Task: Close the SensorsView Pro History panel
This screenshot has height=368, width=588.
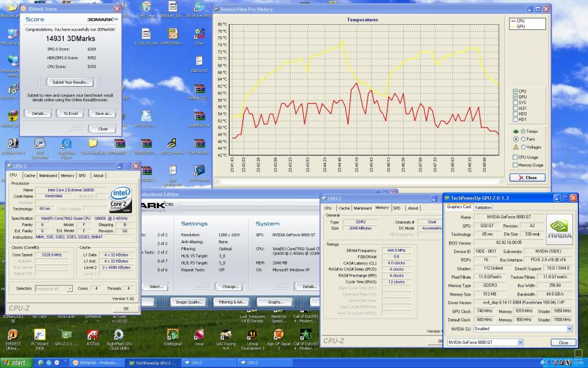Action: [x=527, y=178]
